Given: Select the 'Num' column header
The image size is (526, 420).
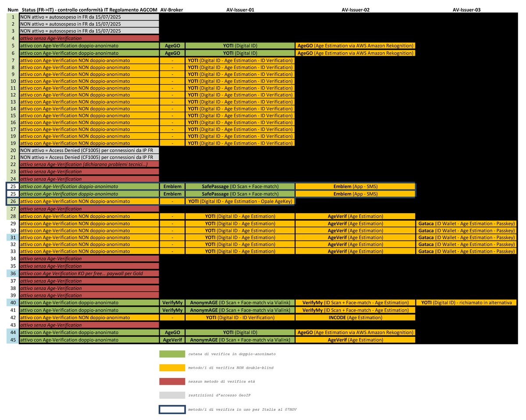Looking at the screenshot, I should [x=13, y=9].
